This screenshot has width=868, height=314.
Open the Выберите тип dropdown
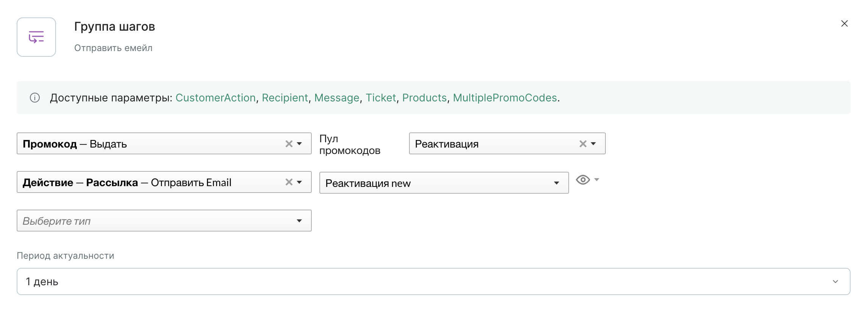[164, 221]
